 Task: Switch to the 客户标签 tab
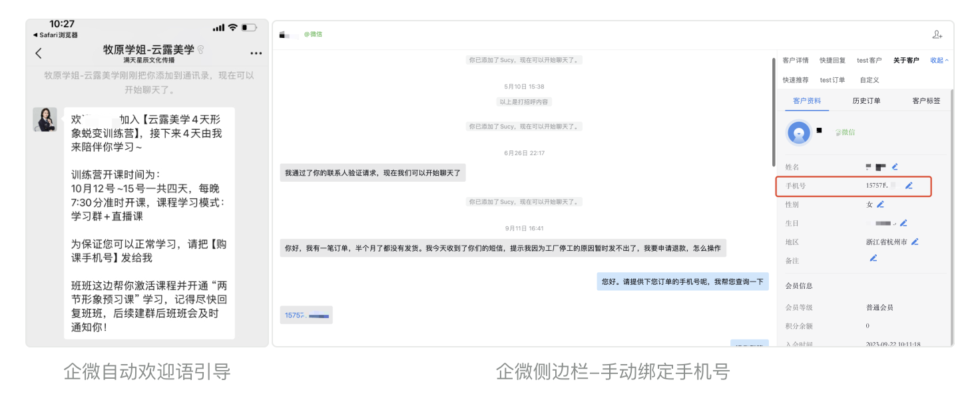[x=926, y=101]
